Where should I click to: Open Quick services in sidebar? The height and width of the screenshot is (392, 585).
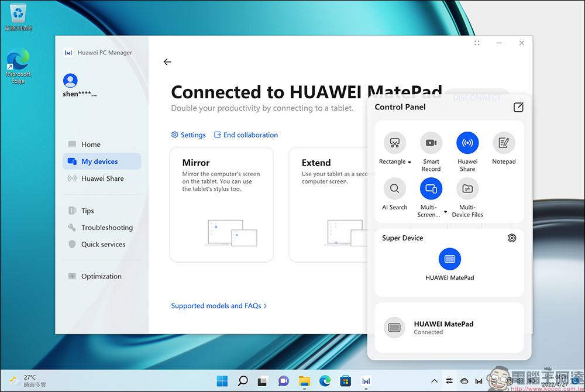(x=102, y=245)
